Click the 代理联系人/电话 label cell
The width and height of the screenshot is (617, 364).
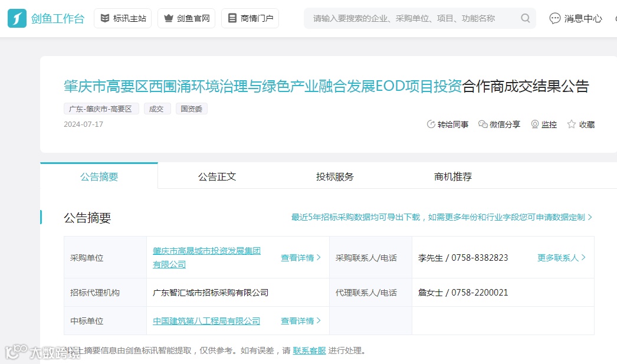pos(370,293)
